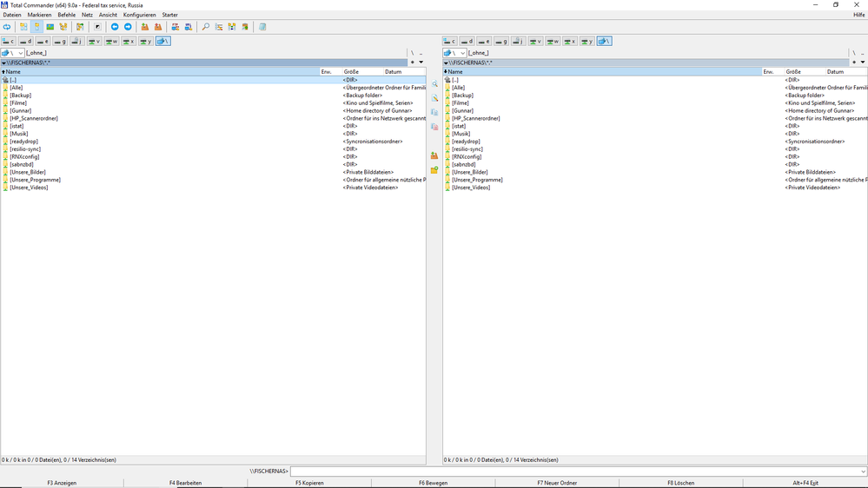The width and height of the screenshot is (868, 488).
Task: Select network drive v in left drive bar
Action: [x=94, y=41]
